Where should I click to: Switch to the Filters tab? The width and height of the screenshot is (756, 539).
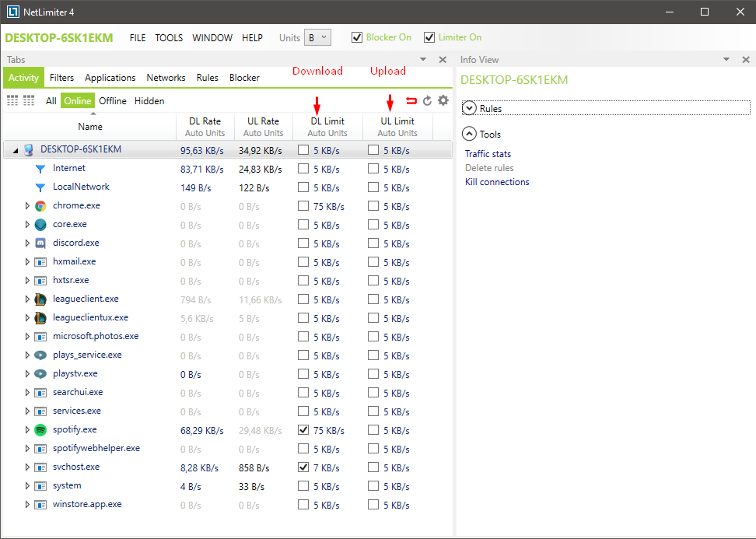[61, 78]
